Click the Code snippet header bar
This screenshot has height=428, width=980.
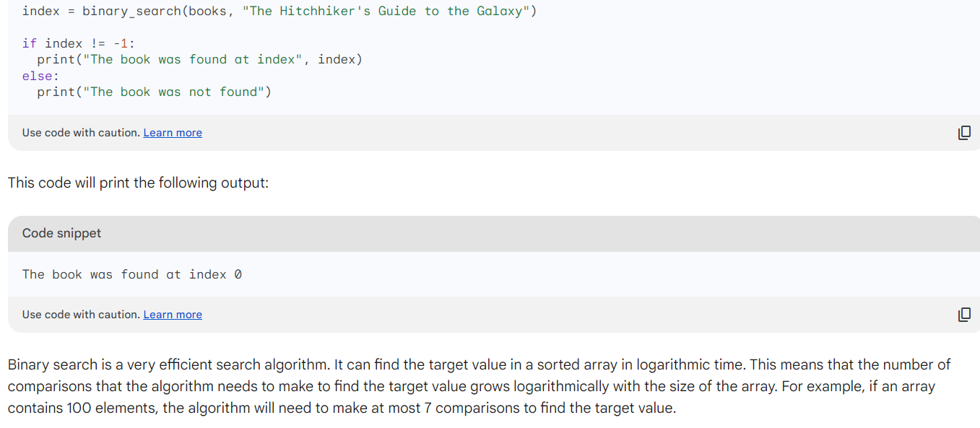pos(494,233)
